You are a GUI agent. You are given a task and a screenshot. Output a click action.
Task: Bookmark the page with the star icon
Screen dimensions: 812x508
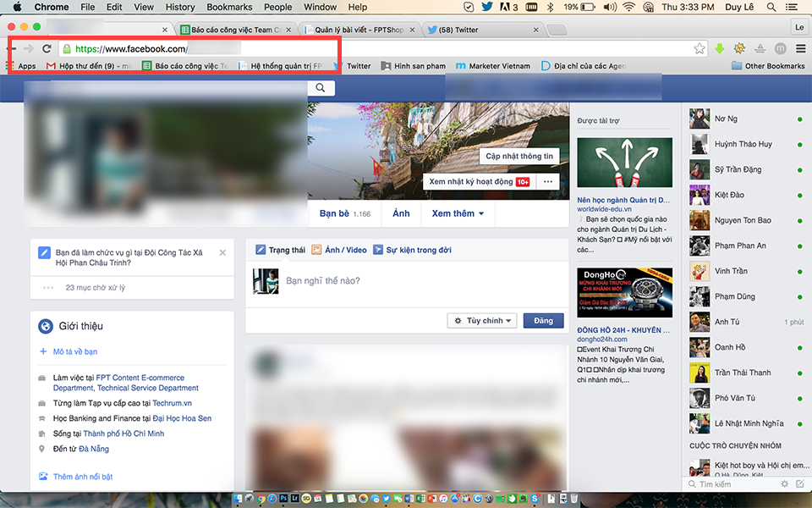[x=700, y=49]
